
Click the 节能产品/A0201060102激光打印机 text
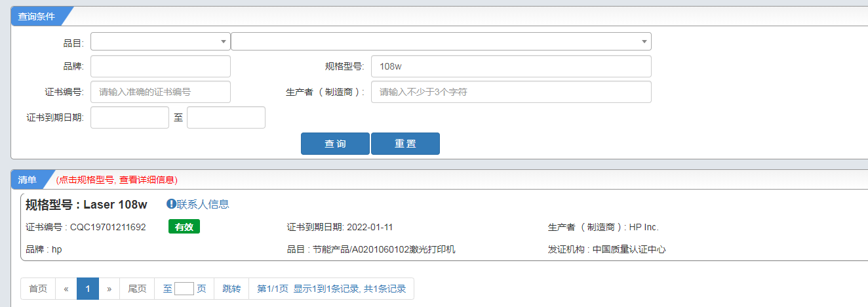[x=384, y=249]
